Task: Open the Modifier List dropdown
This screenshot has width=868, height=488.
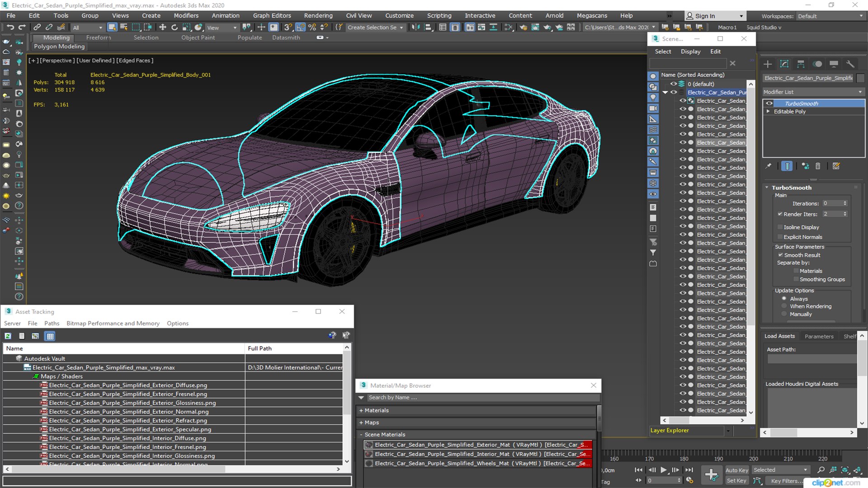Action: tap(813, 92)
